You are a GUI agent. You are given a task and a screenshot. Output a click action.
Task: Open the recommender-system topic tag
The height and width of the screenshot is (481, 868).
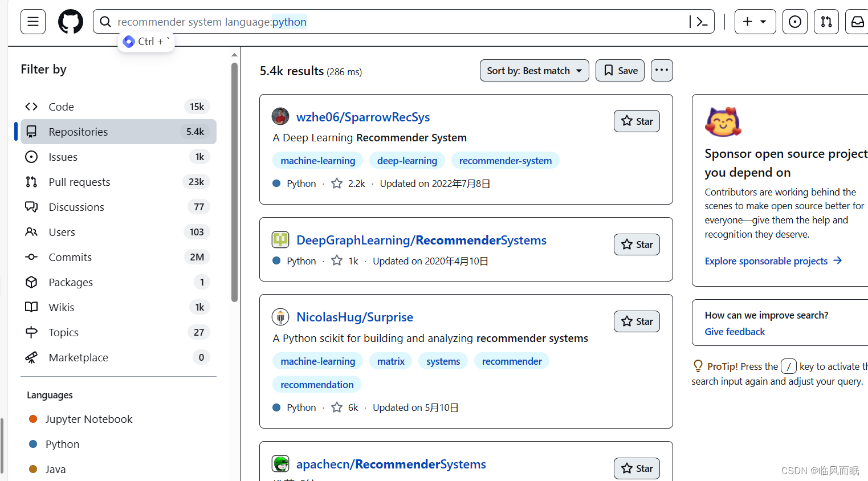[506, 161]
